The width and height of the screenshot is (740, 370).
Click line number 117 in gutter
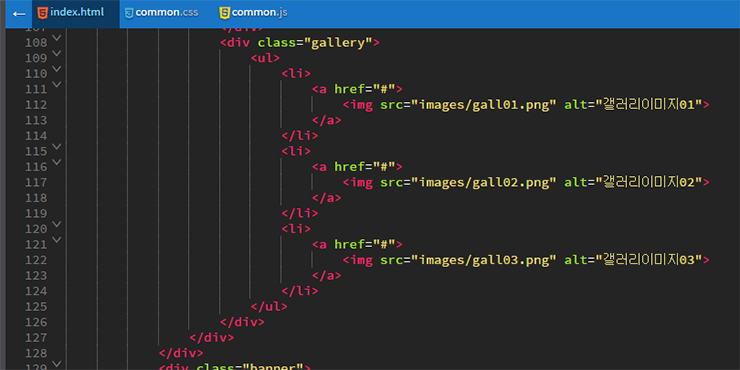pos(36,182)
